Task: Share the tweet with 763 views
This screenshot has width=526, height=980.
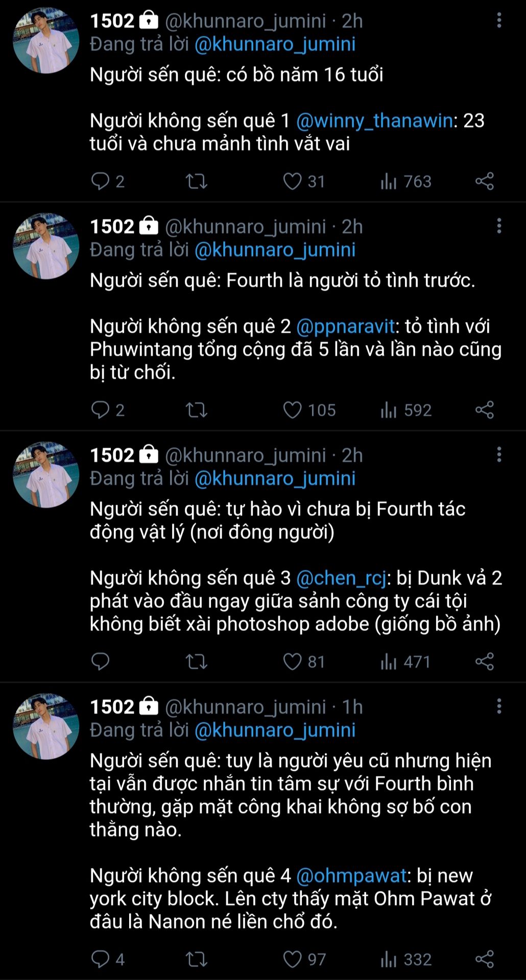Action: [x=484, y=181]
